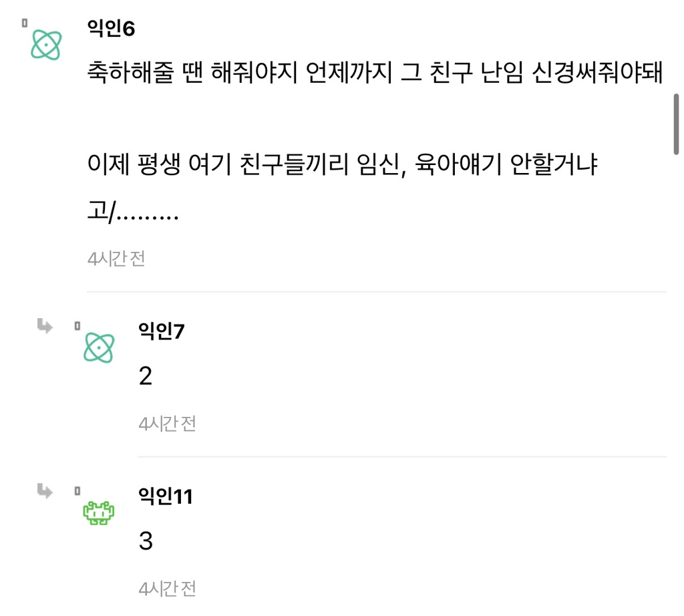Click 익인11's robot avatar icon

click(x=99, y=514)
